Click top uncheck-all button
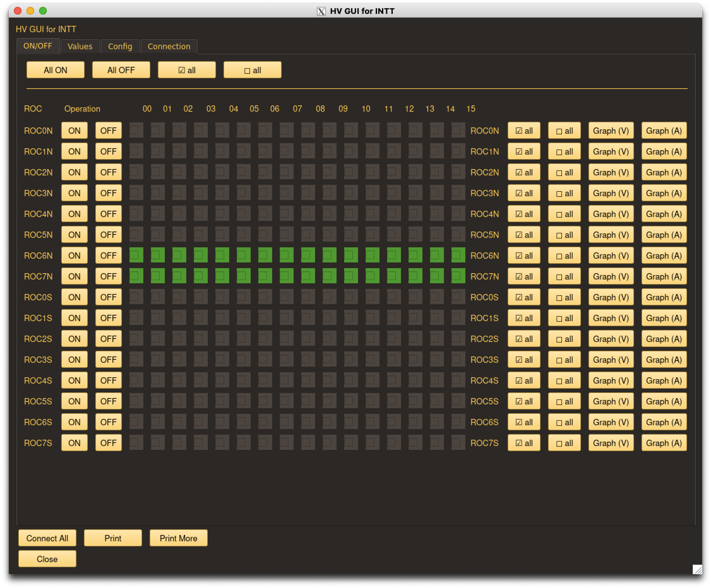Image resolution: width=711 pixels, height=588 pixels. click(252, 70)
